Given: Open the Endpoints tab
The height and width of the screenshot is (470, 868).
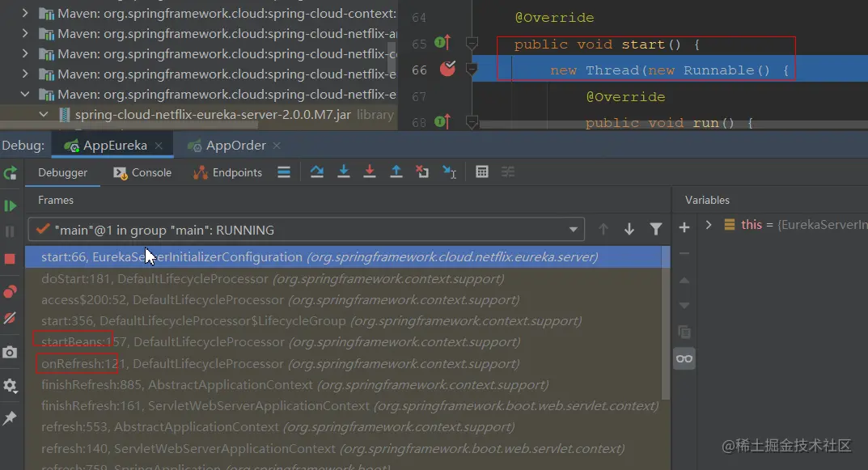Looking at the screenshot, I should pyautogui.click(x=227, y=173).
